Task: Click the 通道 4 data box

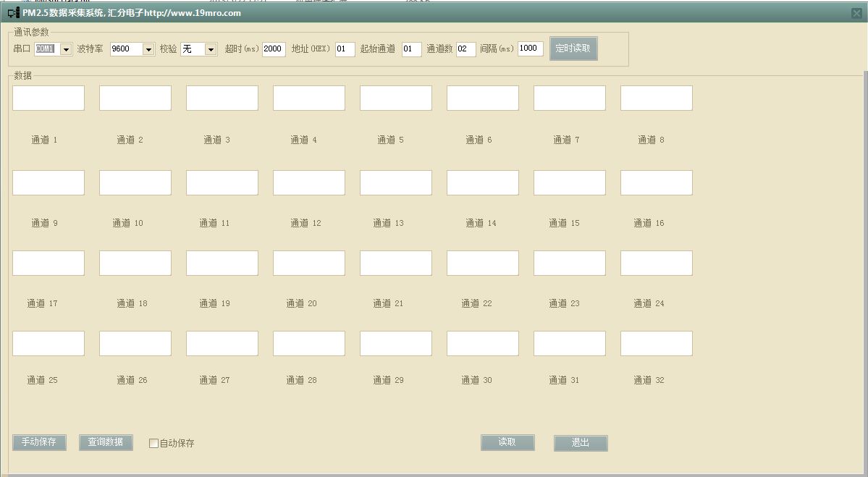Action: (x=309, y=98)
